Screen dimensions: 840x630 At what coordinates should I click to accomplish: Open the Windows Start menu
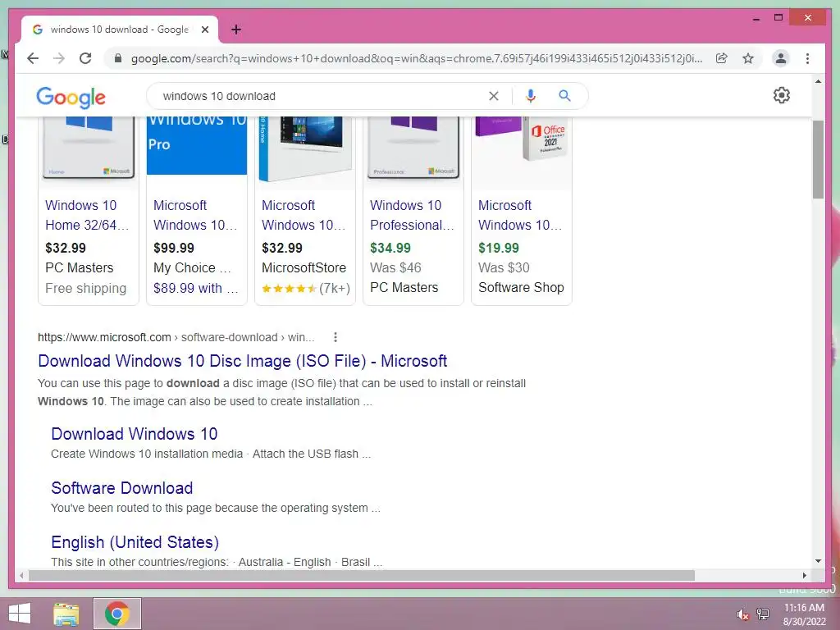click(x=20, y=614)
